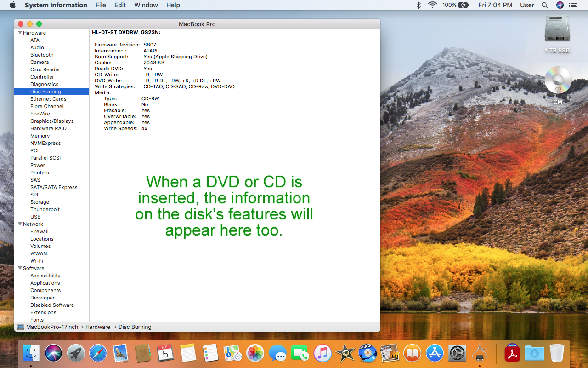Click System Information chip icon in dock
Viewport: 588px width, 368px height.
[479, 353]
